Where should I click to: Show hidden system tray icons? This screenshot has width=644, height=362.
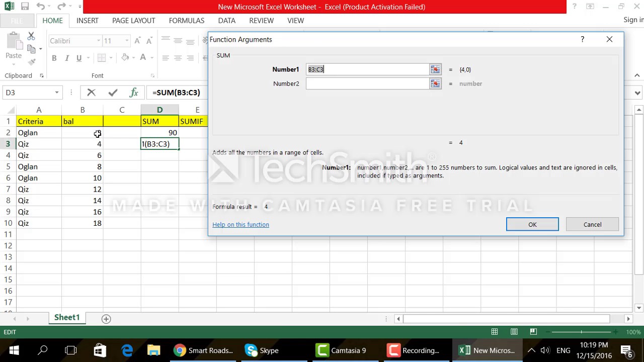(531, 350)
